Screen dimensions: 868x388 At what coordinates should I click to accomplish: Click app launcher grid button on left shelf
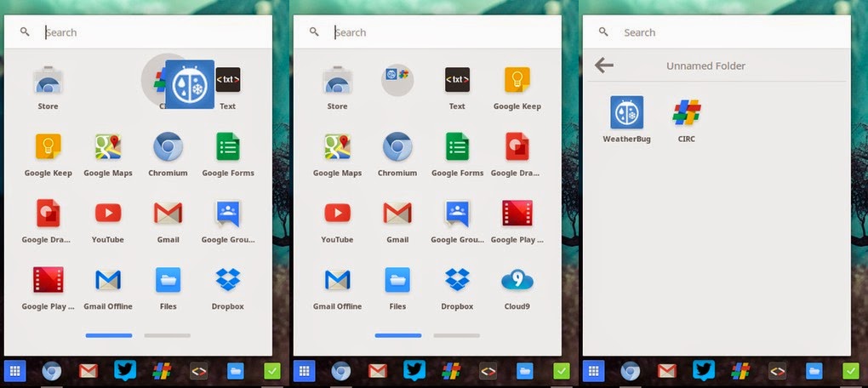(15, 371)
